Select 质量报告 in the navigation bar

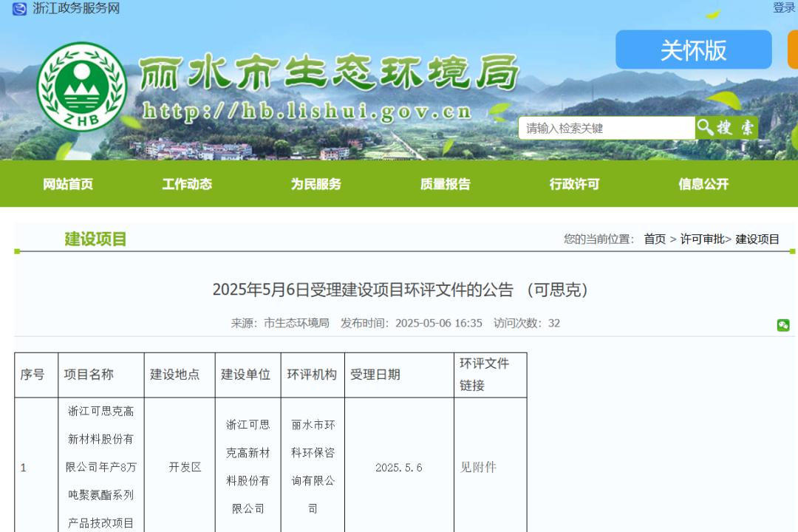(446, 185)
